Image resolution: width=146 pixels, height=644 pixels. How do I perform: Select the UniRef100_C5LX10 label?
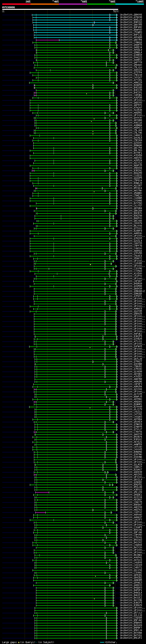click(131, 67)
